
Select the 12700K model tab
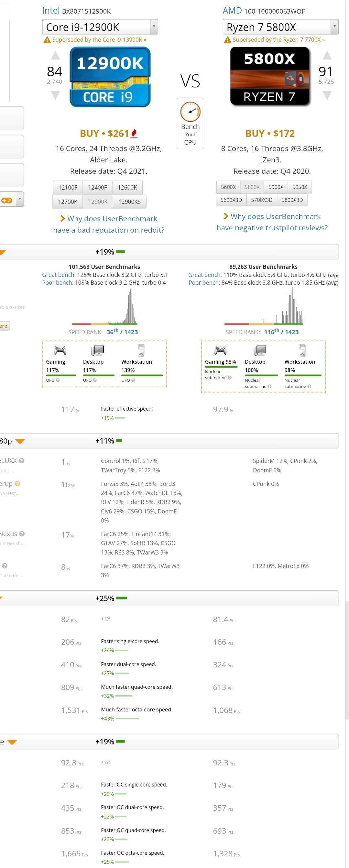pos(68,202)
